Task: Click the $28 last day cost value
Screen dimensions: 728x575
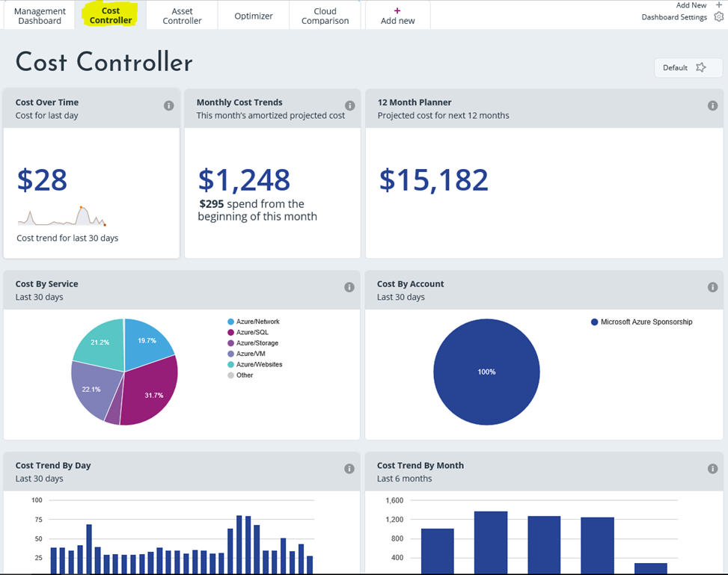Action: coord(42,179)
